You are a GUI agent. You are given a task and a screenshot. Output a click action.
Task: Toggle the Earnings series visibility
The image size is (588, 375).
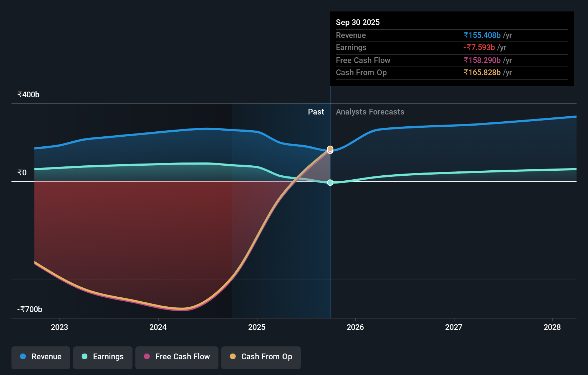pos(102,357)
